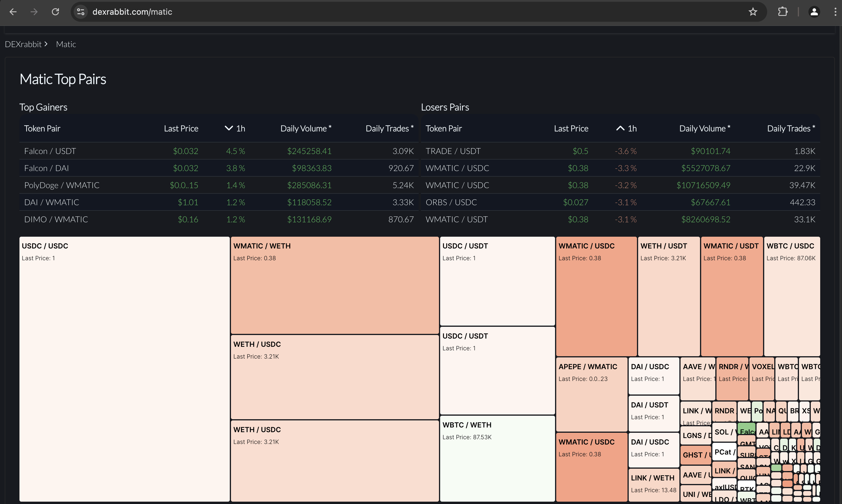The image size is (842, 504).
Task: Select the bottom WETH / USDC treemap tile
Action: [x=335, y=461]
